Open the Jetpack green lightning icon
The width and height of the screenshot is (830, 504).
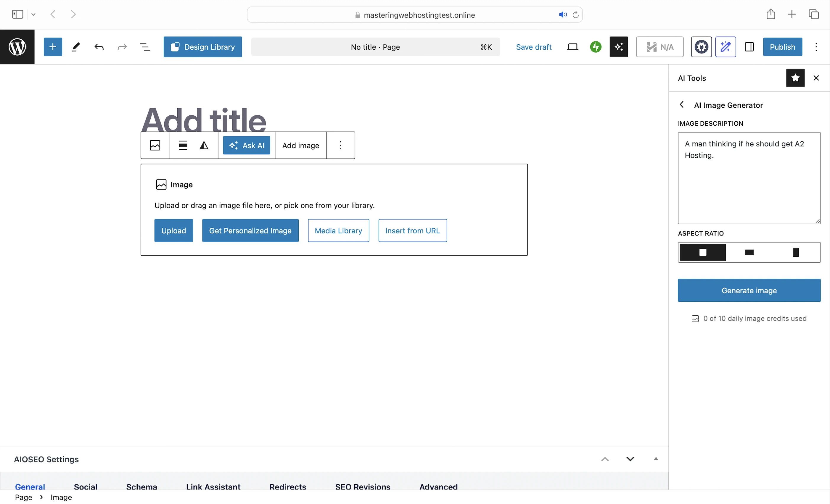(596, 47)
